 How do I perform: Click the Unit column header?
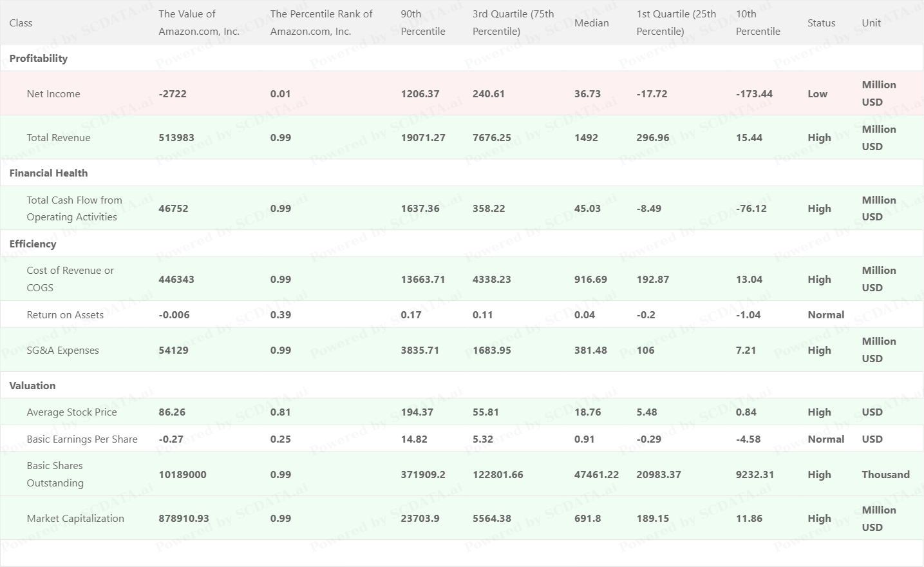point(871,23)
